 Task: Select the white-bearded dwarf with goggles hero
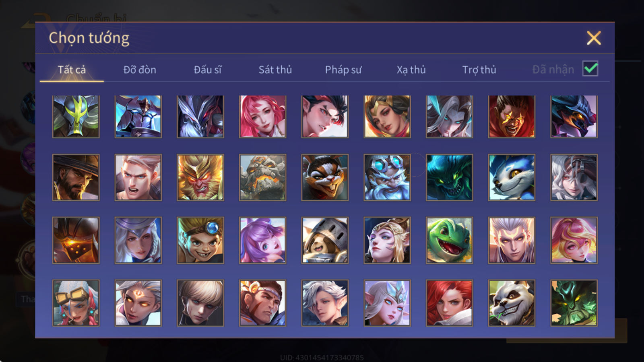[x=387, y=177]
